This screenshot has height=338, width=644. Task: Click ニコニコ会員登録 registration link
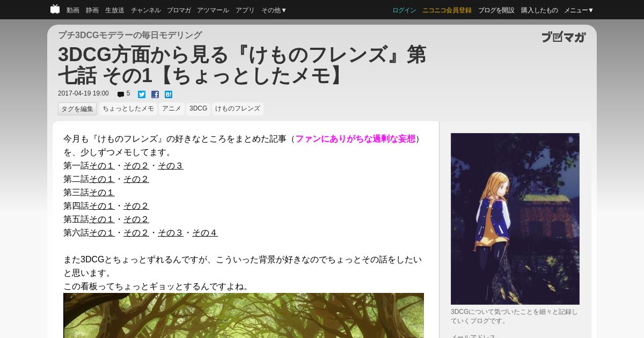(447, 10)
